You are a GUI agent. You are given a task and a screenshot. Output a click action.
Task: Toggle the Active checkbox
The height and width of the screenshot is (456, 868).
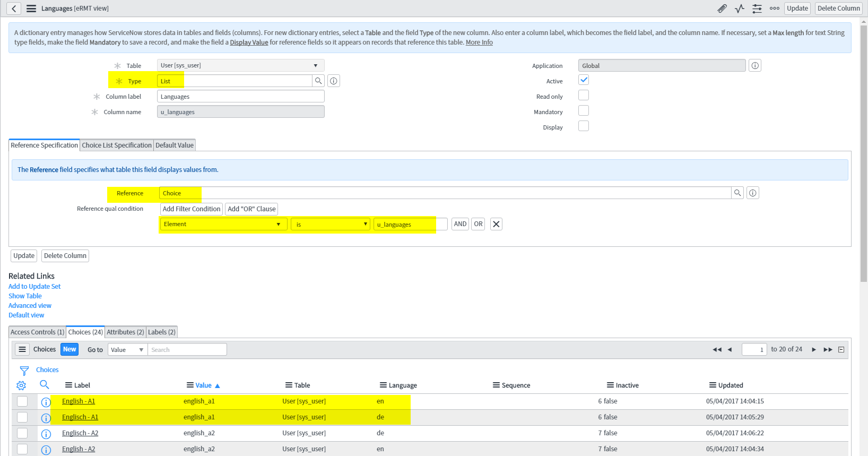[584, 80]
